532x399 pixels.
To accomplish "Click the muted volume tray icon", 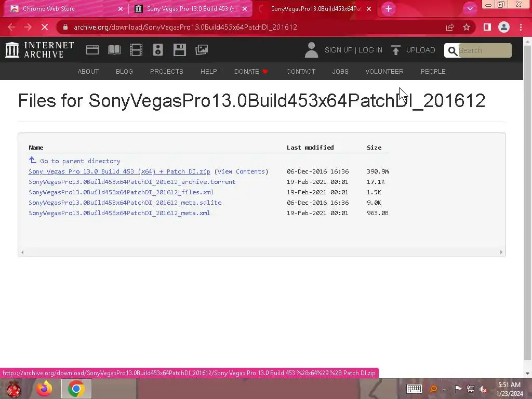I will click(x=483, y=389).
